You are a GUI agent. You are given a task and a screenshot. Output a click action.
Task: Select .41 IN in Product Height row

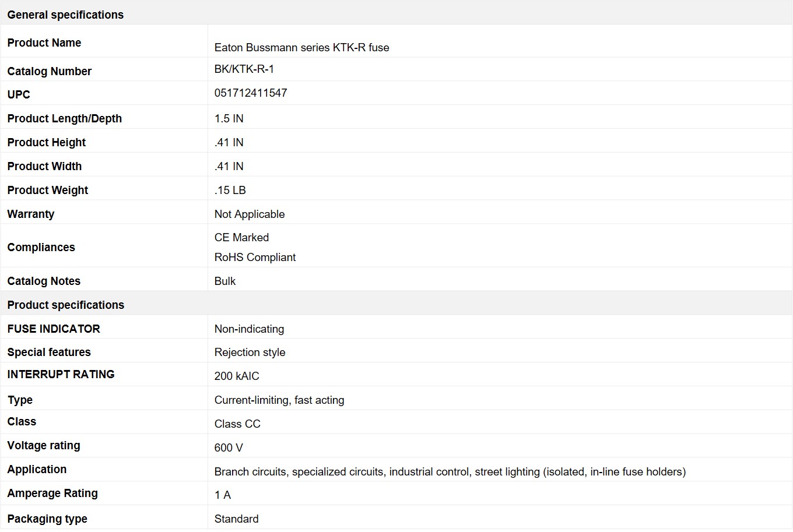229,142
